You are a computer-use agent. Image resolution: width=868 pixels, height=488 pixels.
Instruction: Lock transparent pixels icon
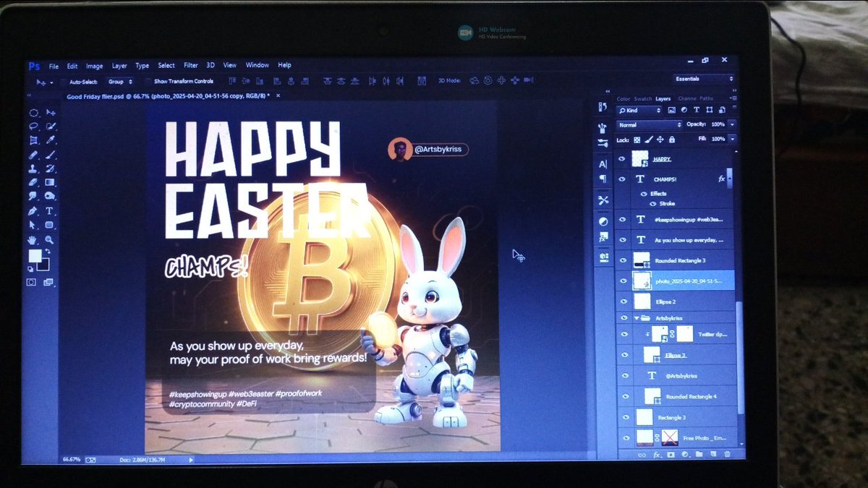[637, 140]
